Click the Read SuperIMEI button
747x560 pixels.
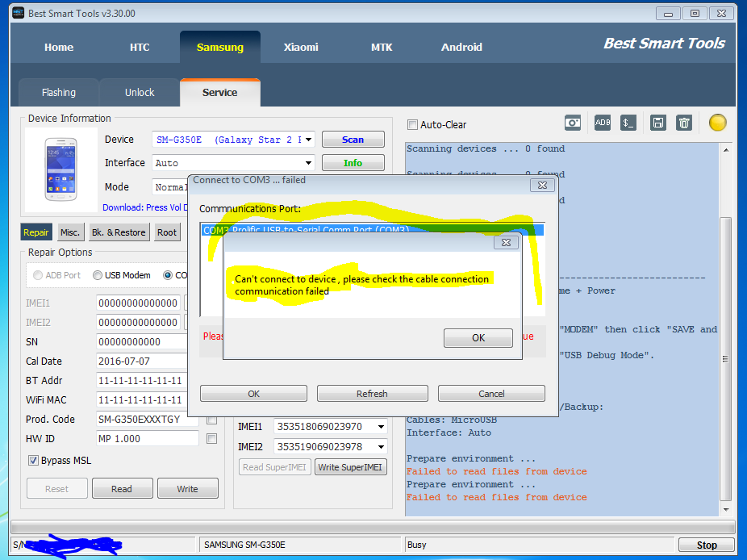274,467
